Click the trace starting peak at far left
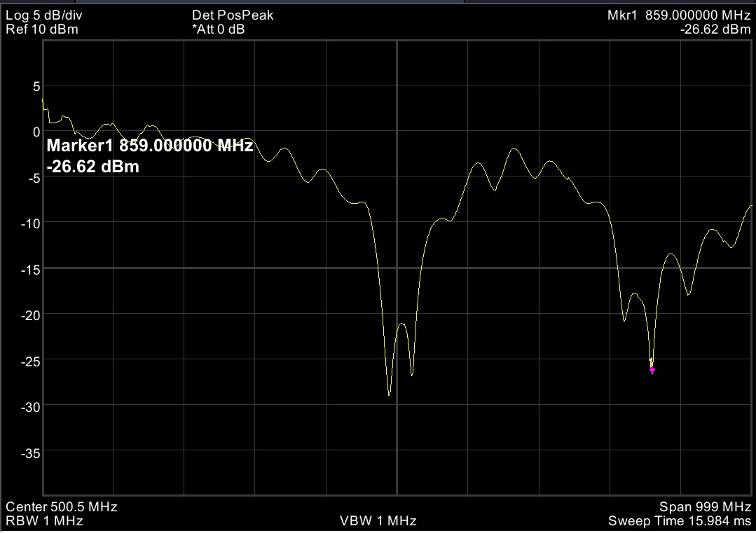 pos(43,100)
